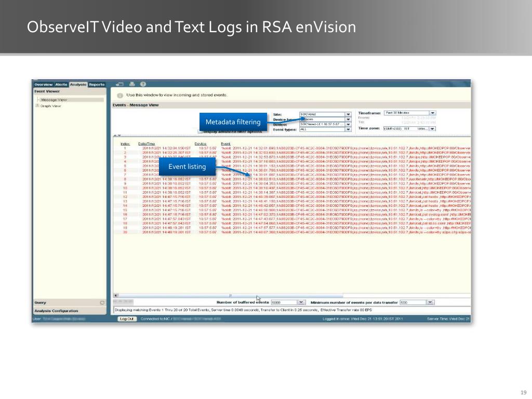Image resolution: width=532 pixels, height=399 pixels.
Task: Select the Analysis tab
Action: click(x=78, y=85)
